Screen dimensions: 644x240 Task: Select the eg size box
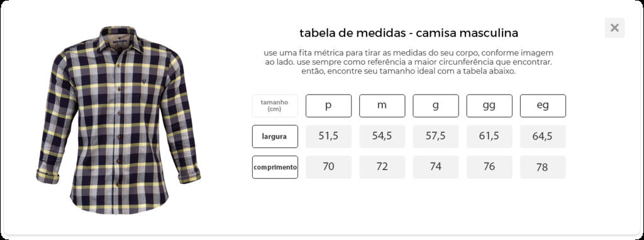(x=543, y=106)
